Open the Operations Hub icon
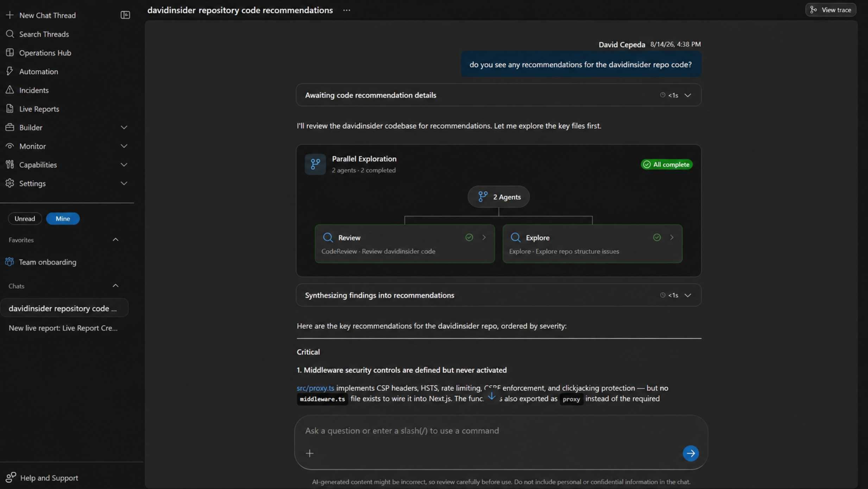This screenshot has width=868, height=489. pyautogui.click(x=10, y=52)
